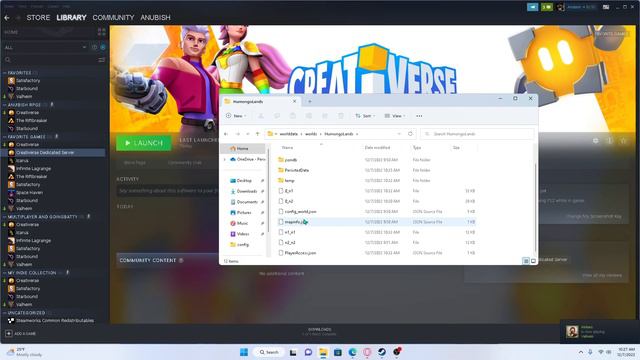Open Steam LIBRARY tab

pos(71,18)
